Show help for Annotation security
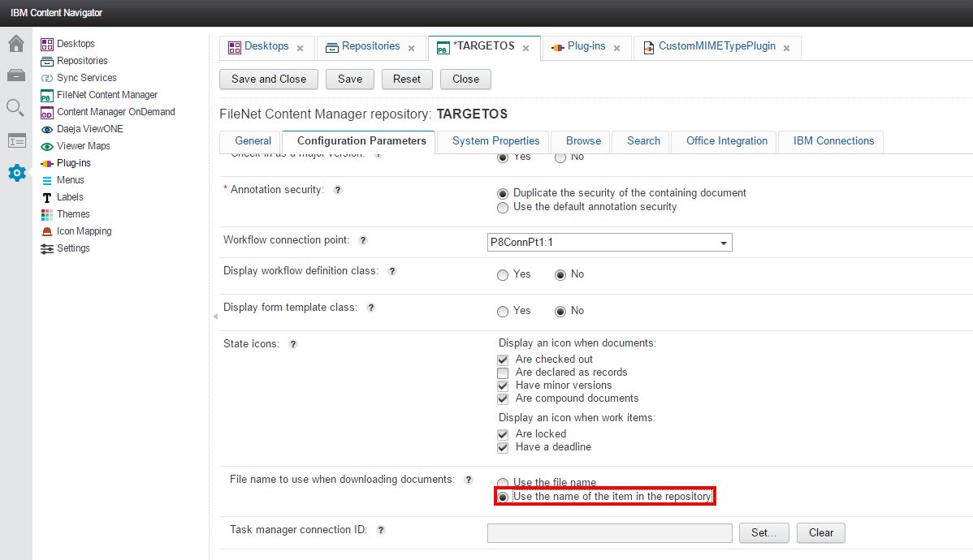Image resolution: width=973 pixels, height=560 pixels. [x=338, y=190]
